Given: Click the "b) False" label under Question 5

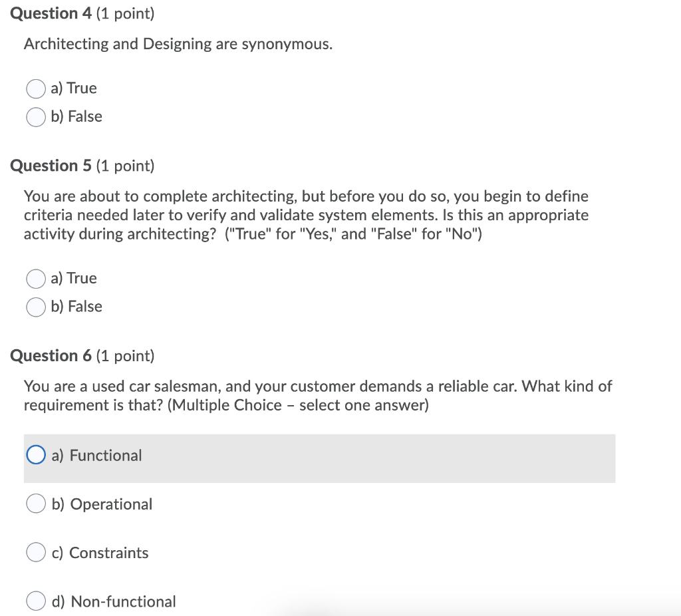Looking at the screenshot, I should 76,307.
